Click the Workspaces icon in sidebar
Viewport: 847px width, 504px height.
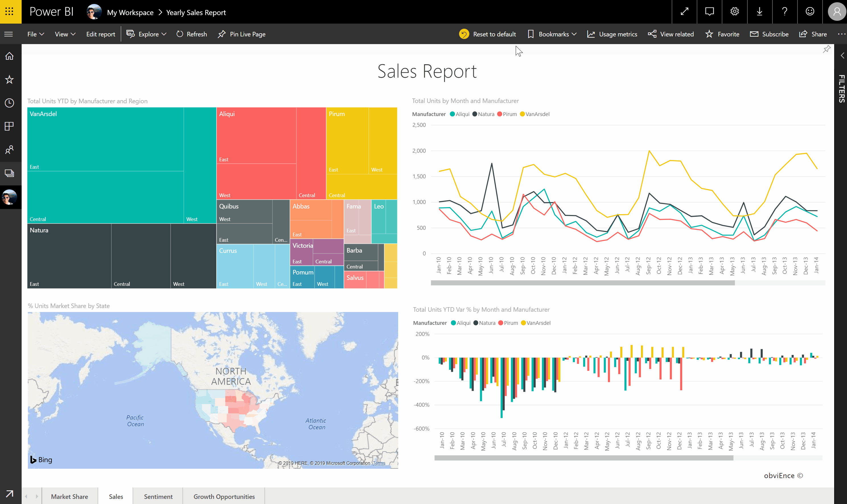click(9, 173)
